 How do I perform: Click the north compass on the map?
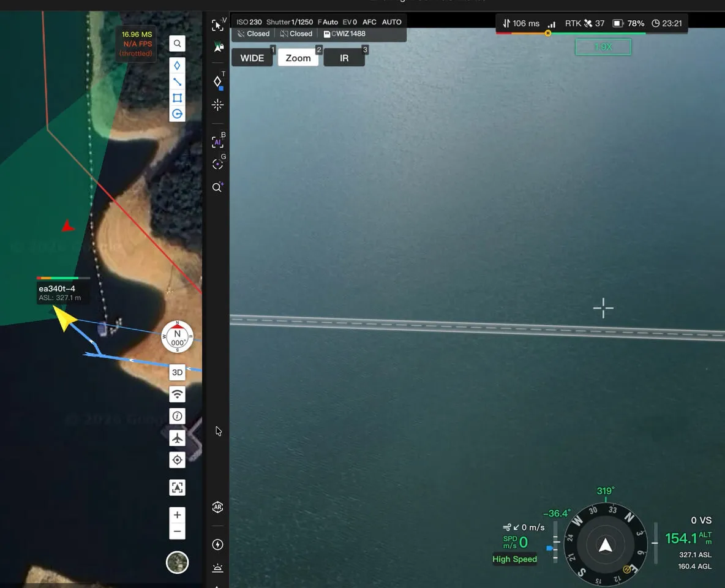click(x=177, y=336)
